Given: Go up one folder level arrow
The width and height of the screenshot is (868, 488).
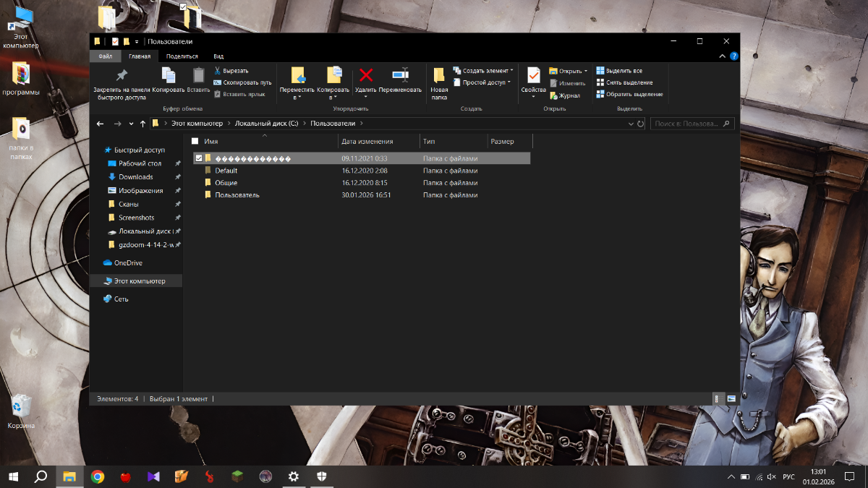Looking at the screenshot, I should coord(142,124).
